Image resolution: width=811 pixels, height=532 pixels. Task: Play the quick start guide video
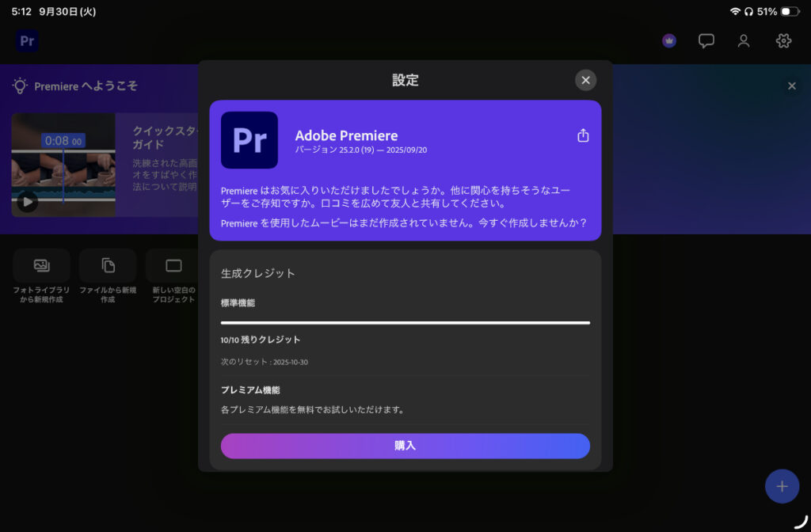click(27, 202)
